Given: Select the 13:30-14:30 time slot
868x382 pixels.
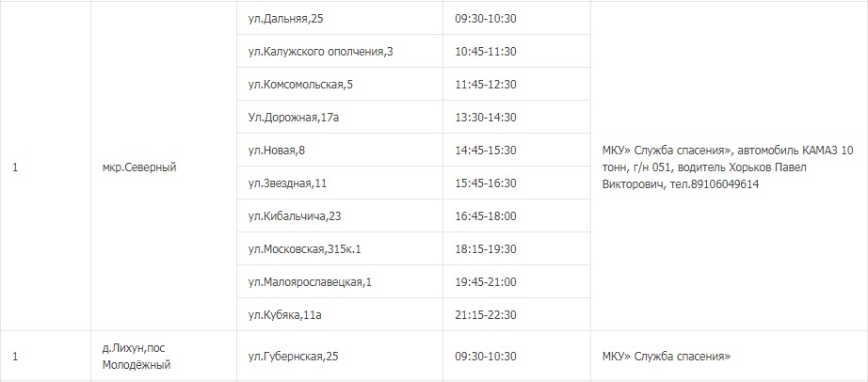Looking at the screenshot, I should pos(485,117).
